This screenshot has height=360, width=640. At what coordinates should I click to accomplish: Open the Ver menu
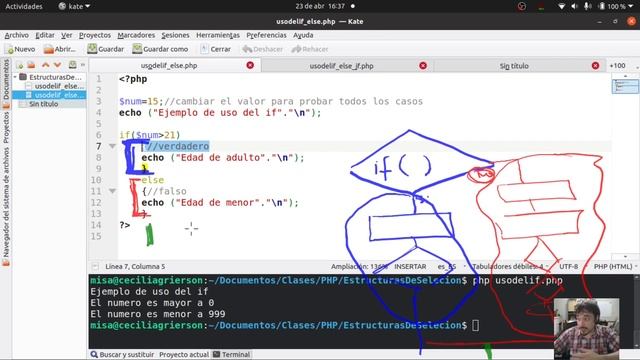[x=67, y=36]
